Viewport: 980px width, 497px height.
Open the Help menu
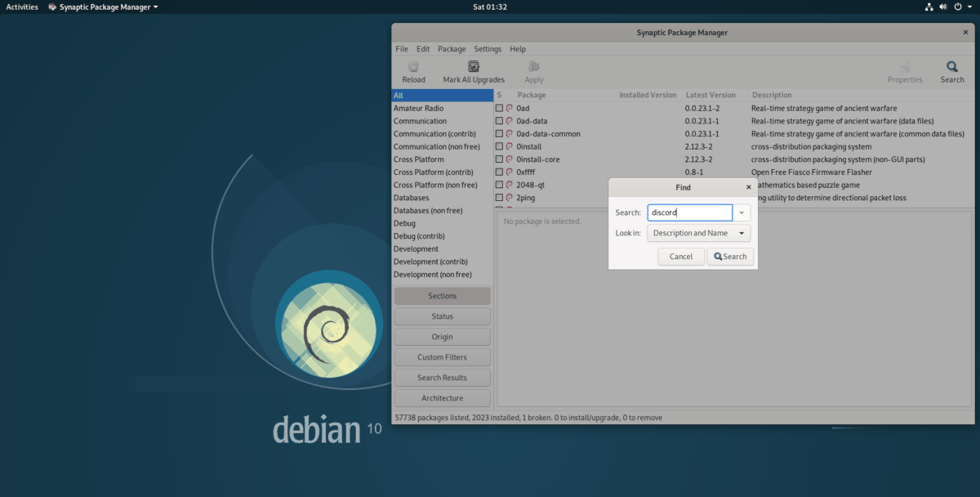pyautogui.click(x=518, y=49)
